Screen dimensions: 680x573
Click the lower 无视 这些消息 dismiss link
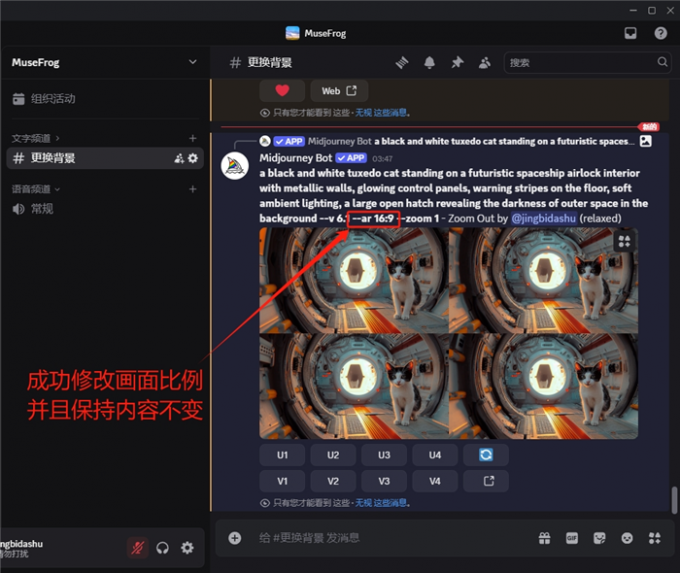[381, 503]
